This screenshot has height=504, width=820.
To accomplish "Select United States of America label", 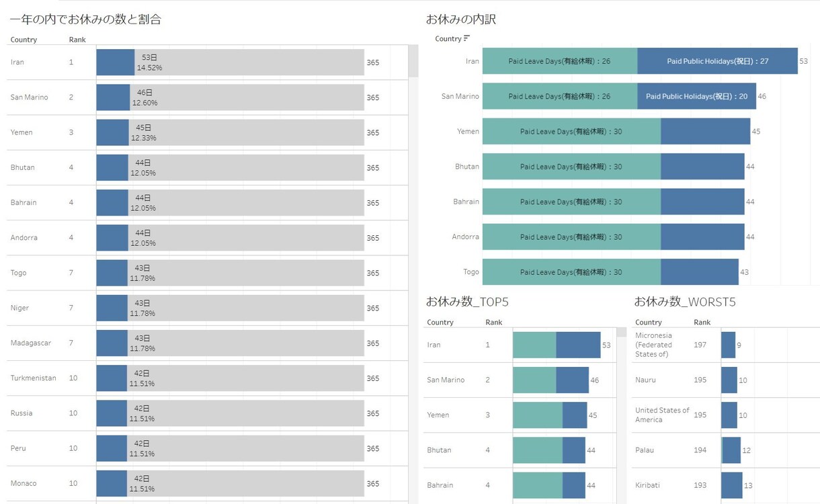I will pos(662,415).
